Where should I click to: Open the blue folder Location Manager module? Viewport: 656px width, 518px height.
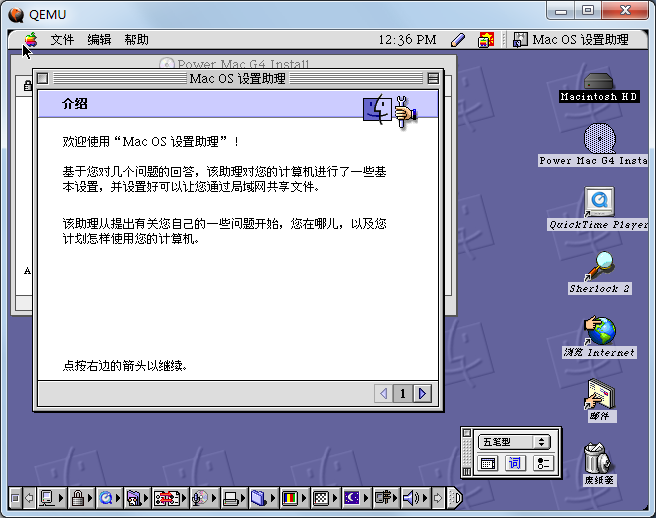tap(263, 498)
